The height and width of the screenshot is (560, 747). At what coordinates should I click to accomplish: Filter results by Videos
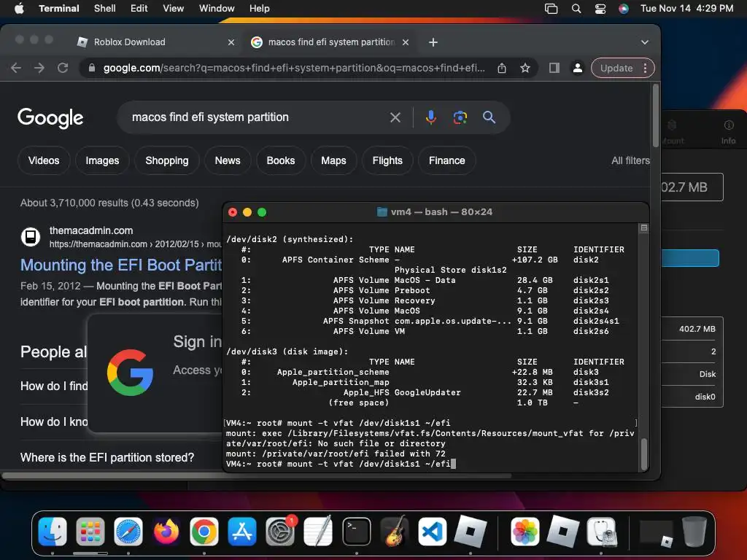tap(44, 160)
